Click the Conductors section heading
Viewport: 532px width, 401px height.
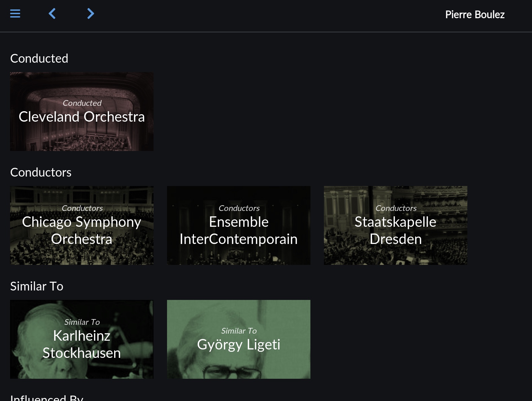41,172
